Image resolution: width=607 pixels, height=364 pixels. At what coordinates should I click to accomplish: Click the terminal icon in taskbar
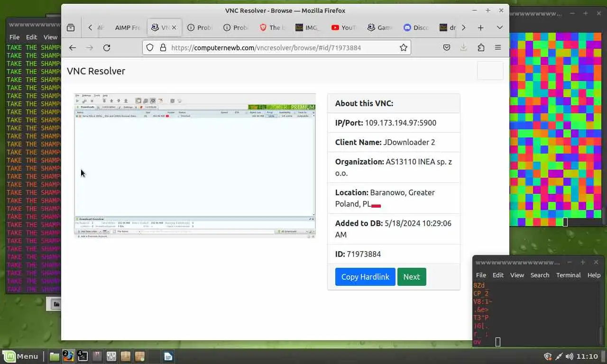point(83,356)
